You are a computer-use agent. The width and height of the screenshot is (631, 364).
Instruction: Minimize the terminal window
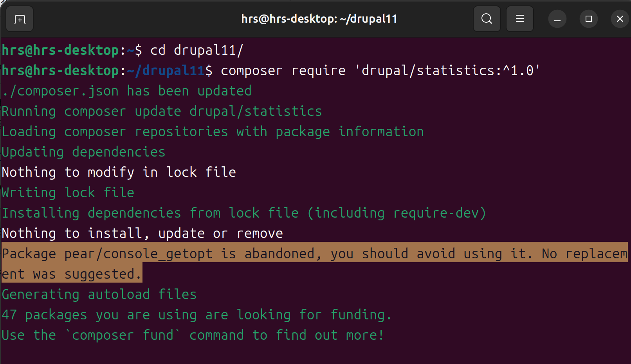tap(557, 19)
